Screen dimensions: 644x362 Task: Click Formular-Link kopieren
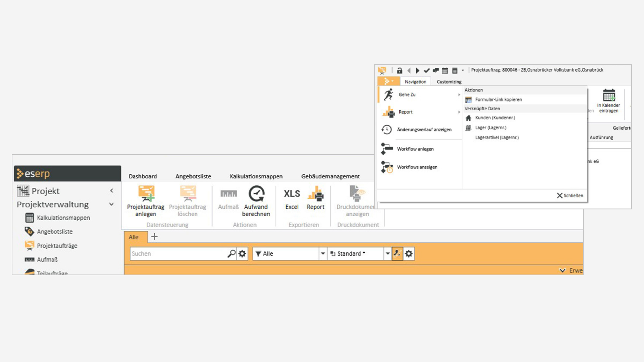click(498, 100)
